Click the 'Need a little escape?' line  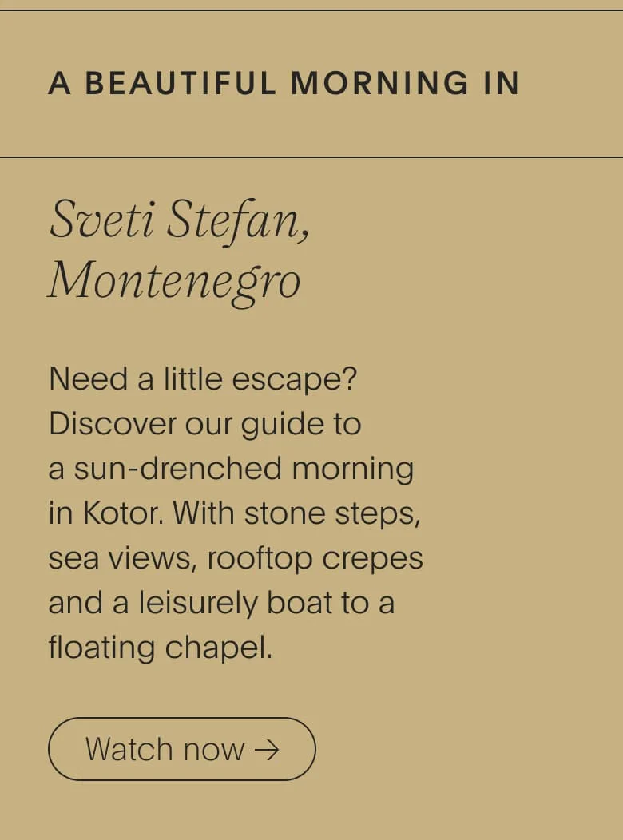(203, 378)
